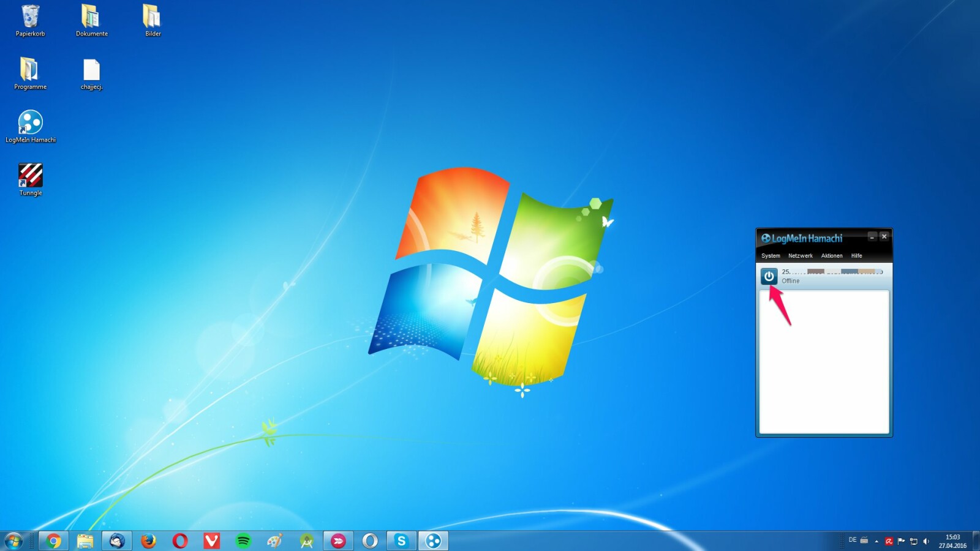980x551 pixels.
Task: Click the Offline status text in Hamachi
Action: [790, 281]
